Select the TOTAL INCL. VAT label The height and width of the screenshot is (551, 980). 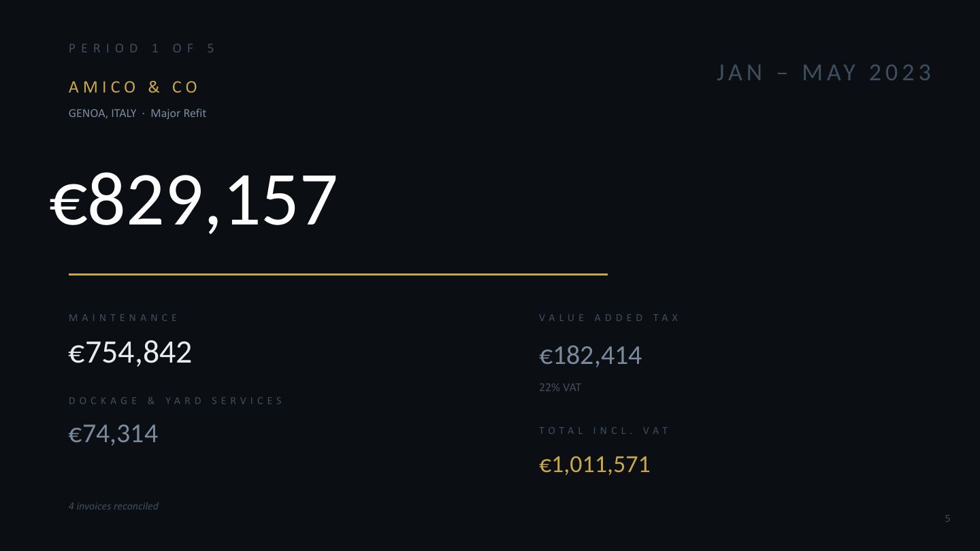[x=604, y=431]
